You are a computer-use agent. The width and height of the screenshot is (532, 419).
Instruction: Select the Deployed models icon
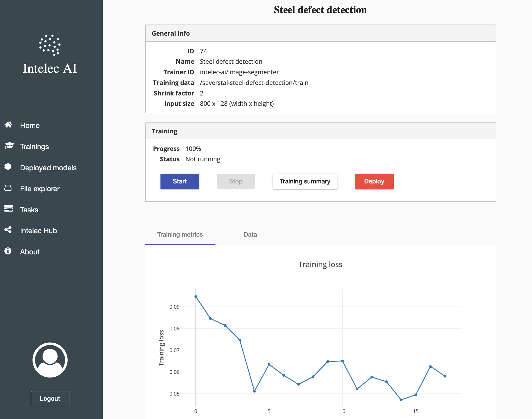click(x=8, y=167)
